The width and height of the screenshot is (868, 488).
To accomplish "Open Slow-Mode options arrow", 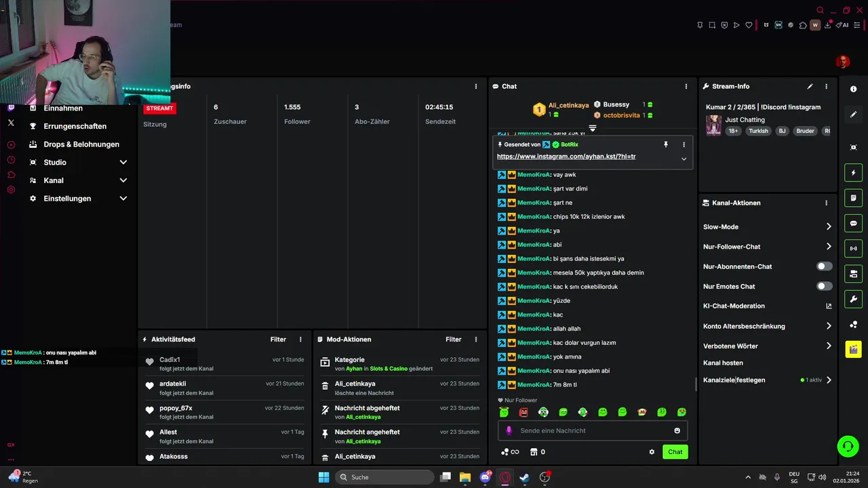I will point(829,226).
